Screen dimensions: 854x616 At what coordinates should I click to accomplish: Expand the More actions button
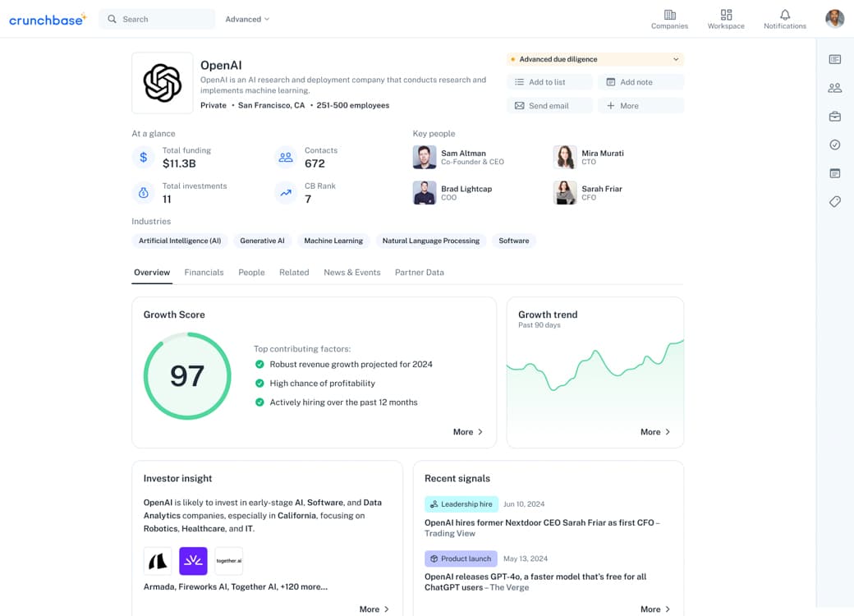(x=640, y=106)
